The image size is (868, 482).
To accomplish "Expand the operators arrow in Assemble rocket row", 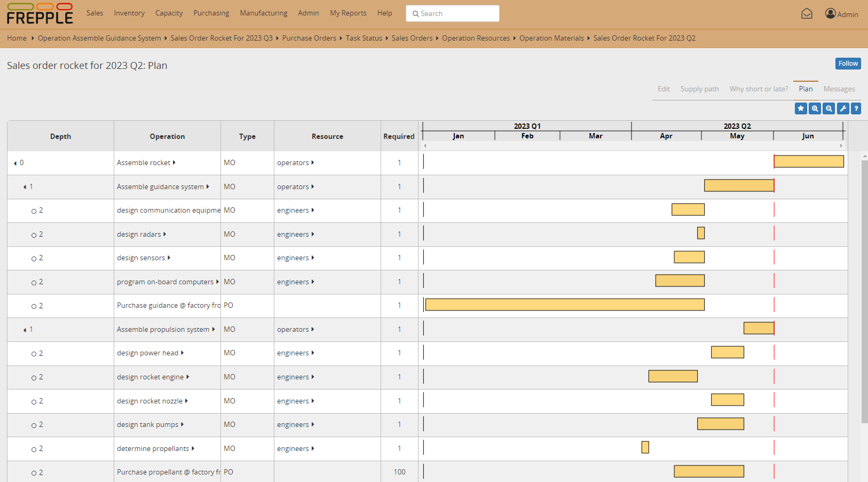I will point(313,162).
